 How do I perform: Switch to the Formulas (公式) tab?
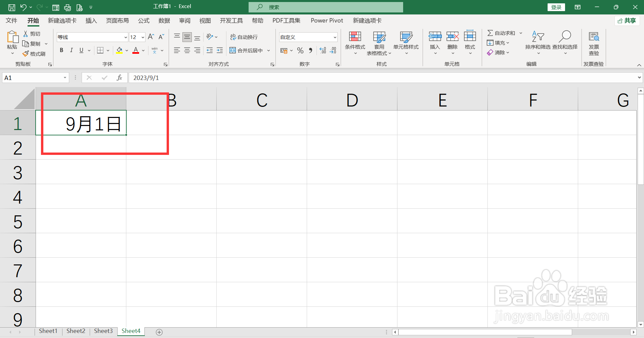(144, 20)
